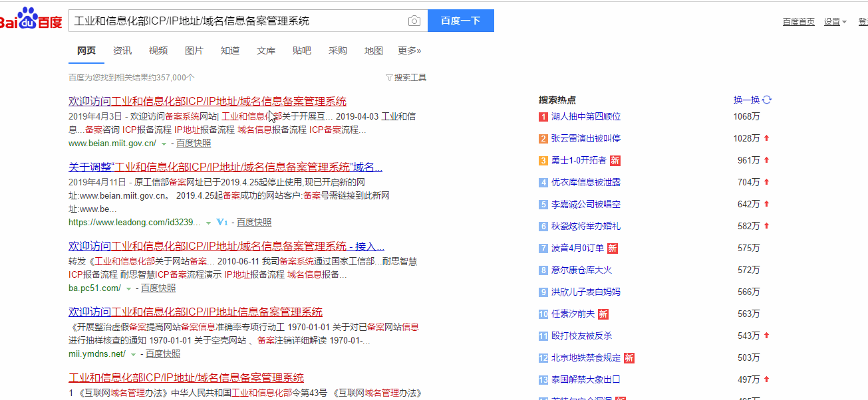Click the 新 badge beside 波音4月0订单
Viewport: 868px width, 400px height.
613,248
